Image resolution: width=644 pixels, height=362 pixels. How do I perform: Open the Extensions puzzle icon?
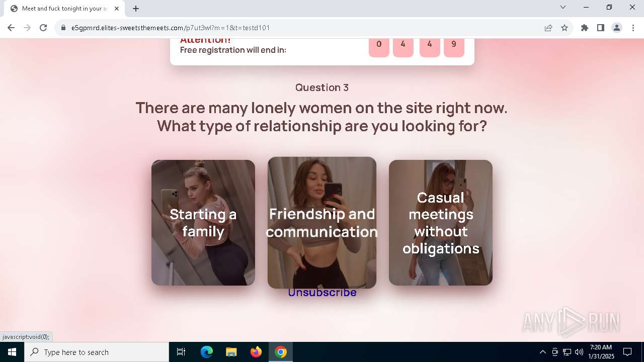[x=585, y=28]
